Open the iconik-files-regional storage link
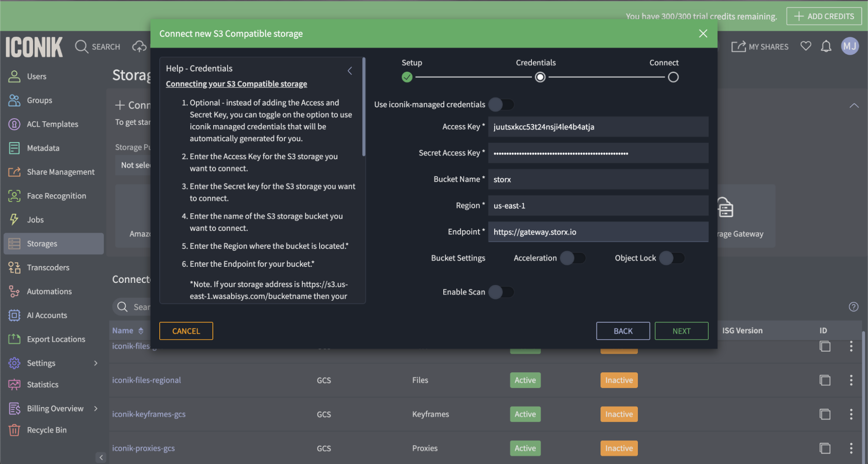 146,380
